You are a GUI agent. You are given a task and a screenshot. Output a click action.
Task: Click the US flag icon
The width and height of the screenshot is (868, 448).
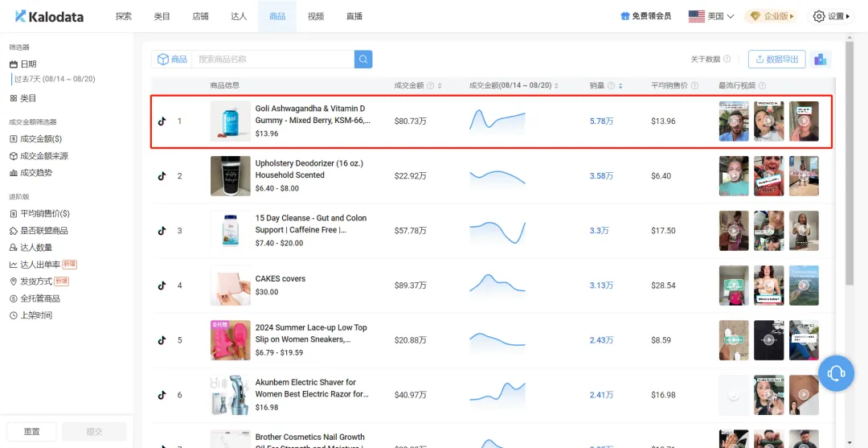tap(696, 16)
